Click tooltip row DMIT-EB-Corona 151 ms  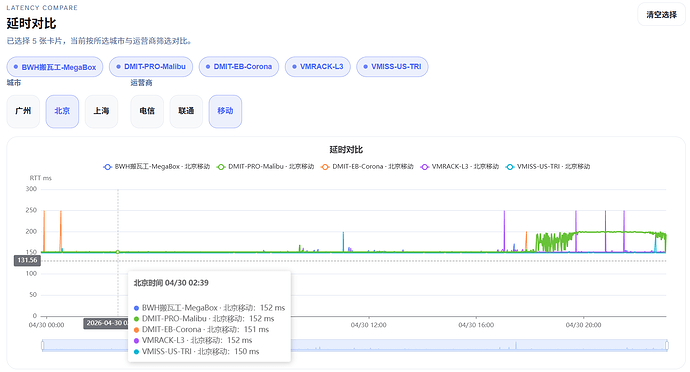tap(202, 330)
